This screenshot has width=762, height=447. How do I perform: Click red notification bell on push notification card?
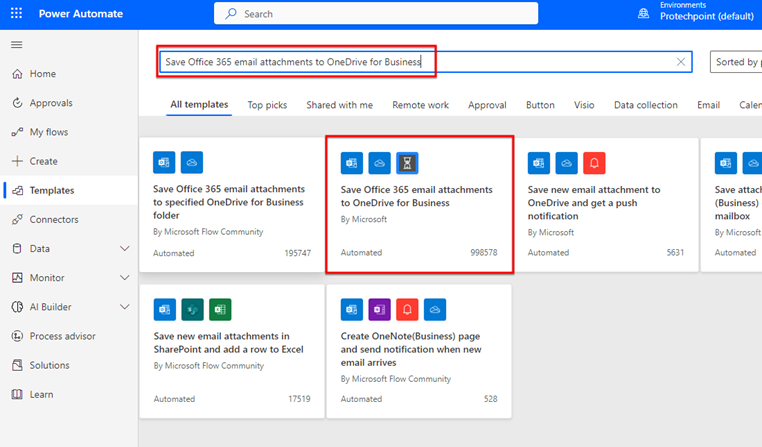[x=594, y=163]
